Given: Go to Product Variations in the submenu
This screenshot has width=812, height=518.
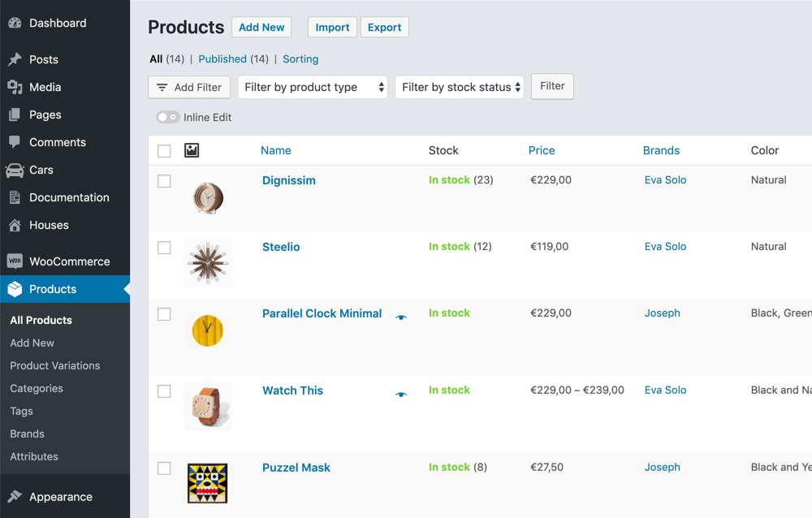Looking at the screenshot, I should point(55,365).
